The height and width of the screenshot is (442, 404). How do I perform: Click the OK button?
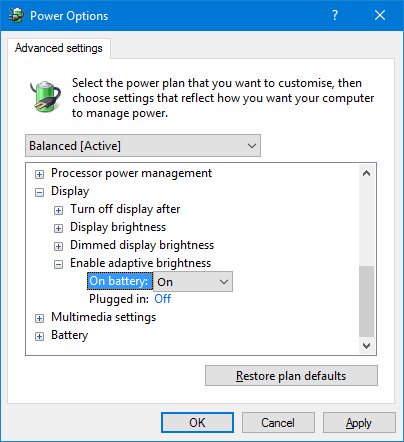pos(197,423)
